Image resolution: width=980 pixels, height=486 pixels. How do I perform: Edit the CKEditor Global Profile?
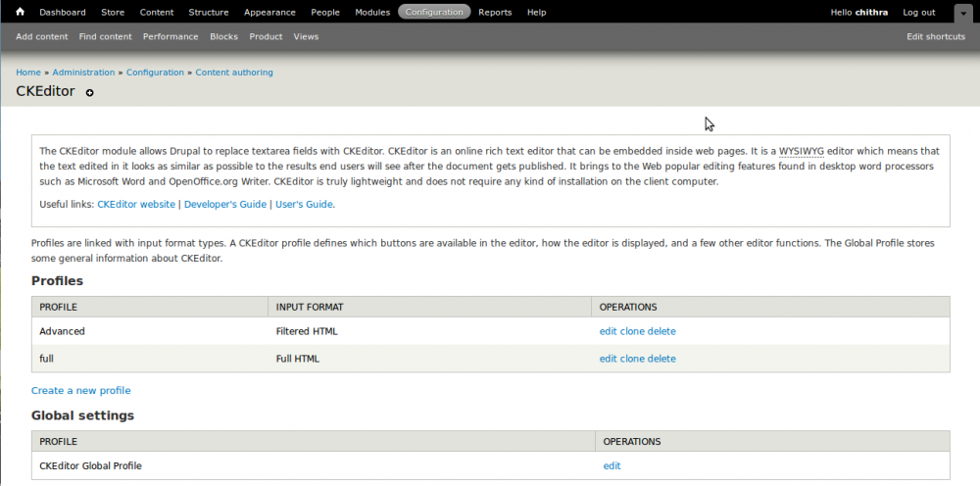[x=612, y=465]
